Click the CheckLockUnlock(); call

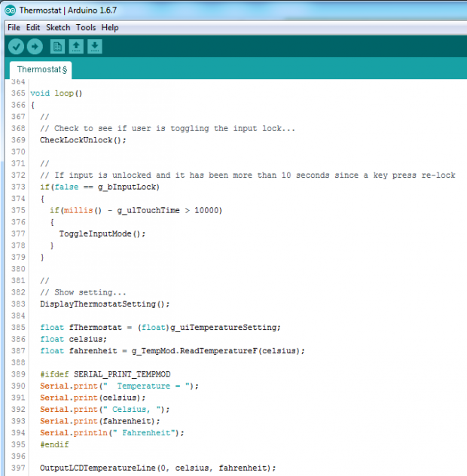83,140
